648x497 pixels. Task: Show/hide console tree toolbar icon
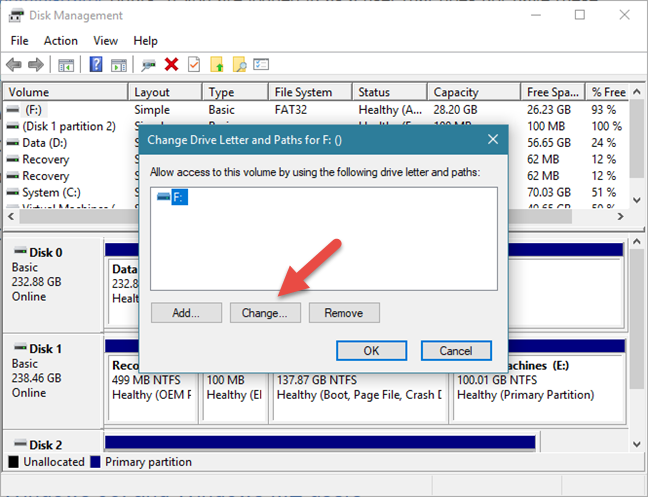(x=66, y=65)
